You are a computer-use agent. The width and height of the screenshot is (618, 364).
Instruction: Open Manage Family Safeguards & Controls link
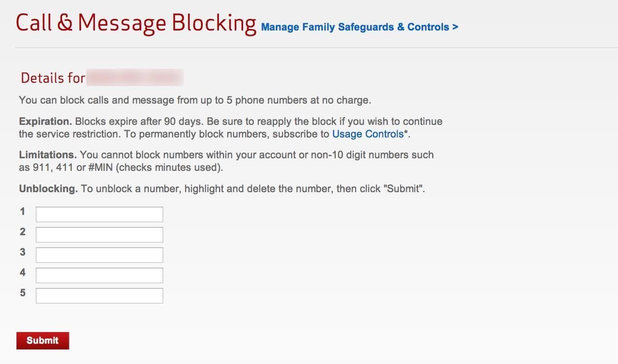[359, 27]
